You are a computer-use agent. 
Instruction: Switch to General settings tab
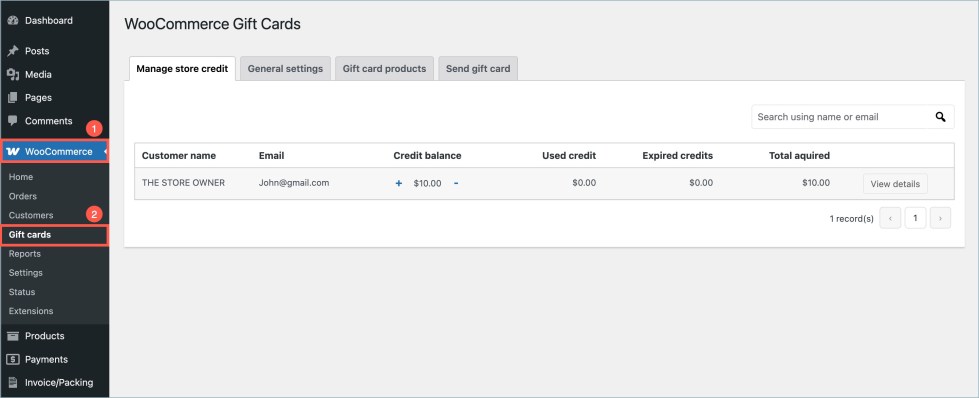285,69
